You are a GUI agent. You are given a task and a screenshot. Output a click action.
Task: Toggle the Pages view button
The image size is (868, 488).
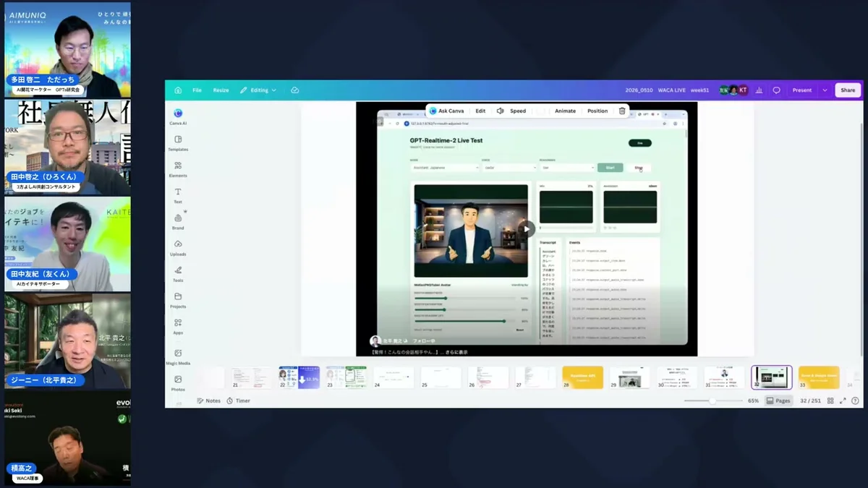click(x=778, y=401)
